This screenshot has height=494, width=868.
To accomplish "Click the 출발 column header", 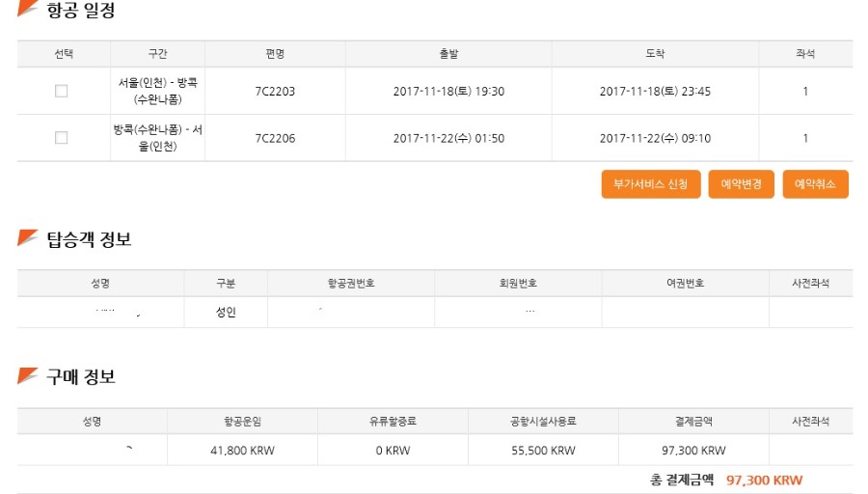I will click(x=448, y=54).
